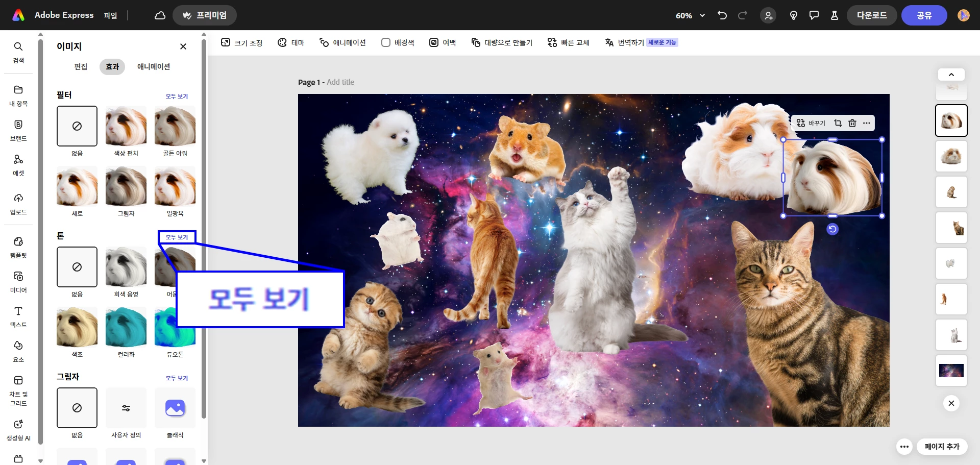
Task: Click the 프리미엄 premium button
Action: (x=205, y=15)
